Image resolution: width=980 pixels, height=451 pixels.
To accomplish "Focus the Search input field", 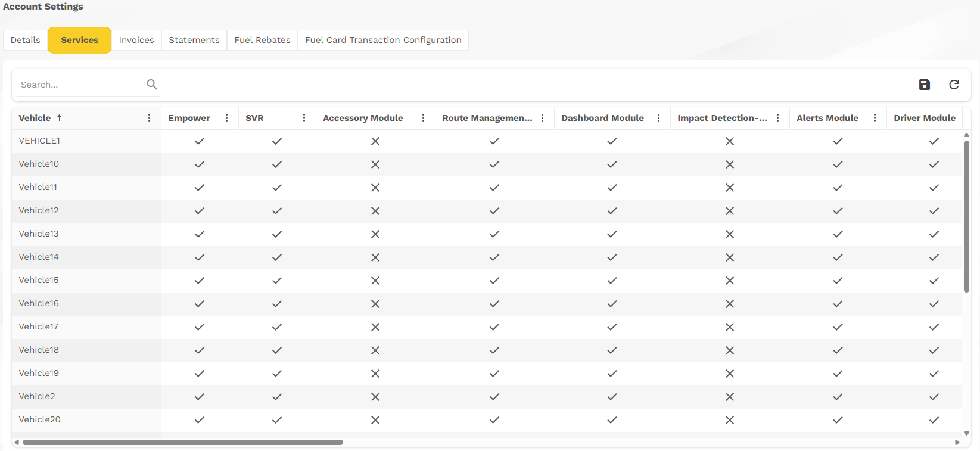I will coord(80,85).
